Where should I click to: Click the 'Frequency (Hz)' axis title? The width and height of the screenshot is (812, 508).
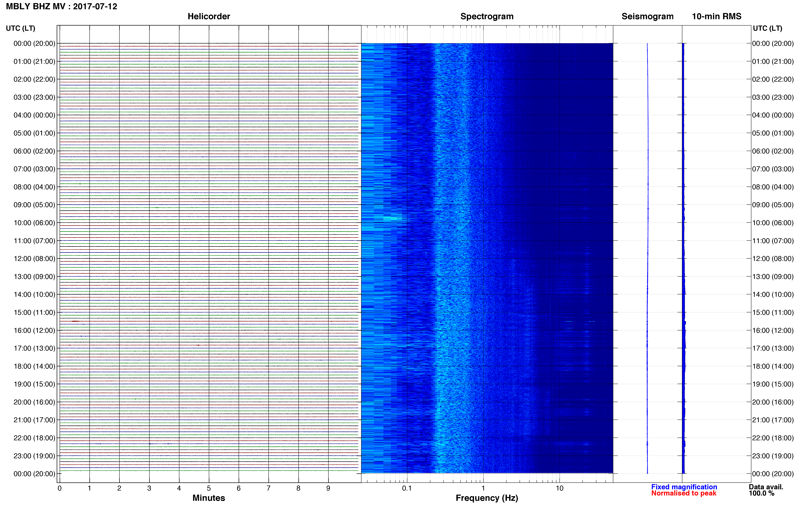click(487, 498)
